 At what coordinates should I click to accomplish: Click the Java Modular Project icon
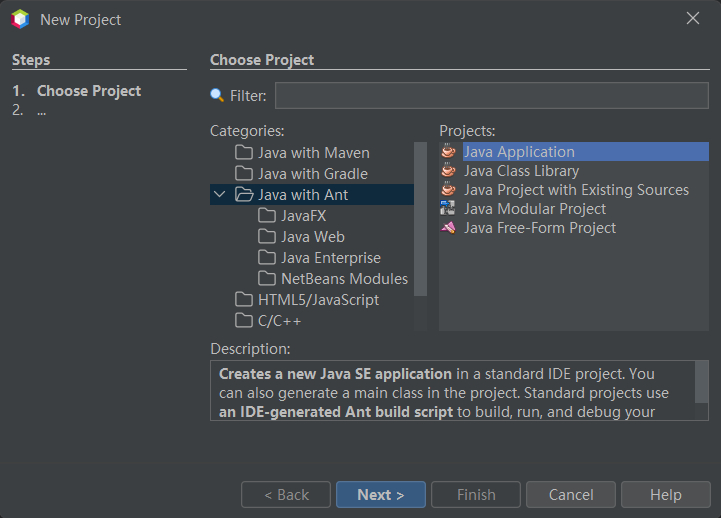[449, 209]
